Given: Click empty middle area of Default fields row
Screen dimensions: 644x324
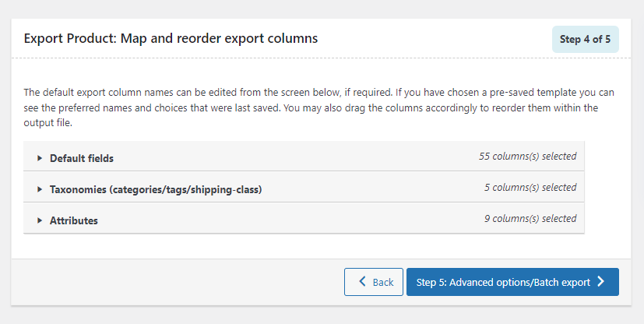Looking at the screenshot, I should click(x=296, y=157).
